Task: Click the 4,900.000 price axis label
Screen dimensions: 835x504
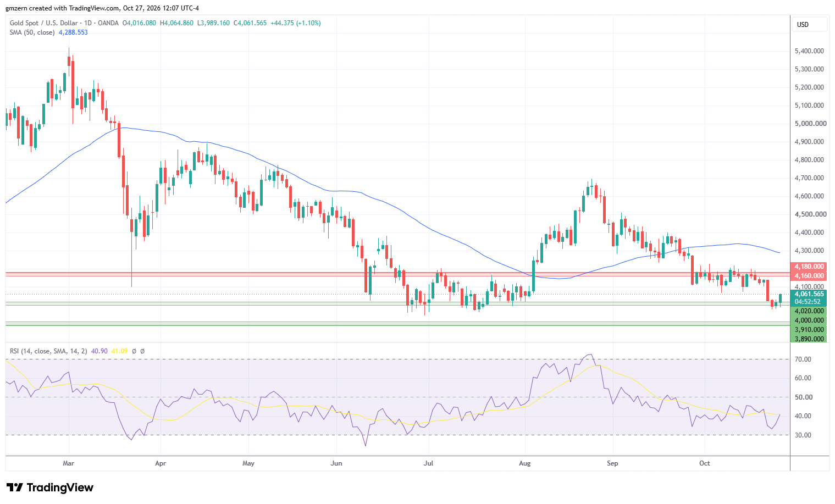Action: (809, 142)
